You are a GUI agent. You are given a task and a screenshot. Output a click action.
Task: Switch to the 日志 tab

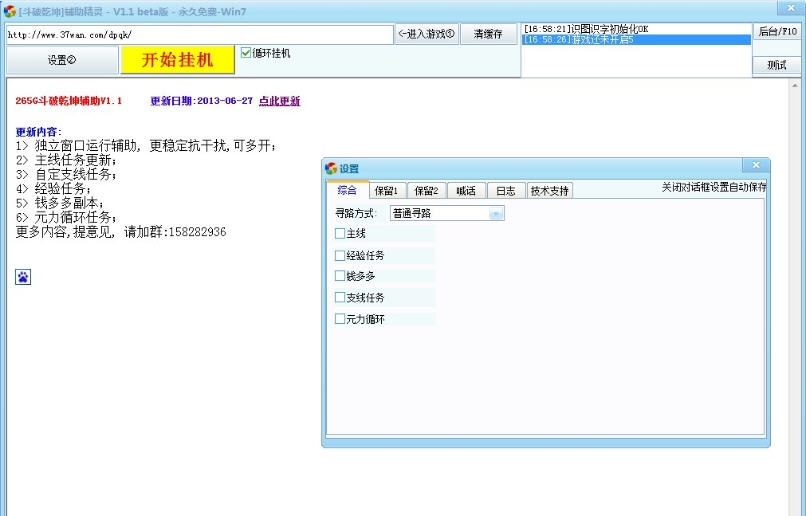click(x=506, y=191)
